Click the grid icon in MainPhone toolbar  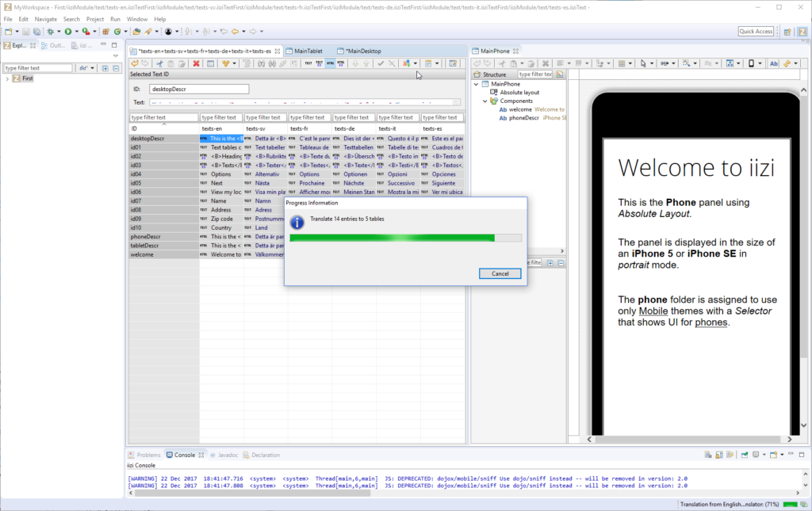622,63
